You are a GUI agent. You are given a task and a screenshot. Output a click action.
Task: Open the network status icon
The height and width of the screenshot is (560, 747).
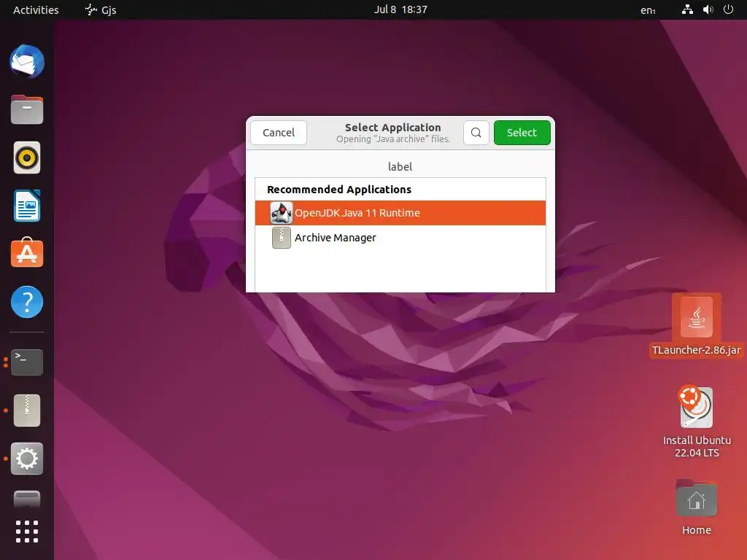tap(687, 9)
